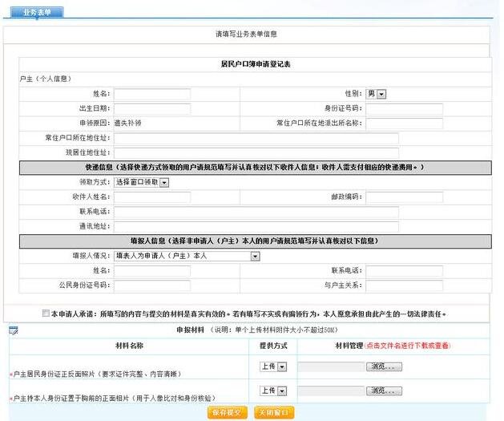Switch to the 业务表单 tab
The height and width of the screenshot is (421, 504).
(37, 12)
